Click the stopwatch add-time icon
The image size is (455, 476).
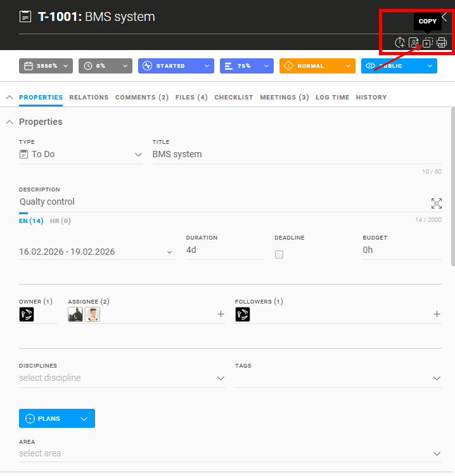(400, 42)
